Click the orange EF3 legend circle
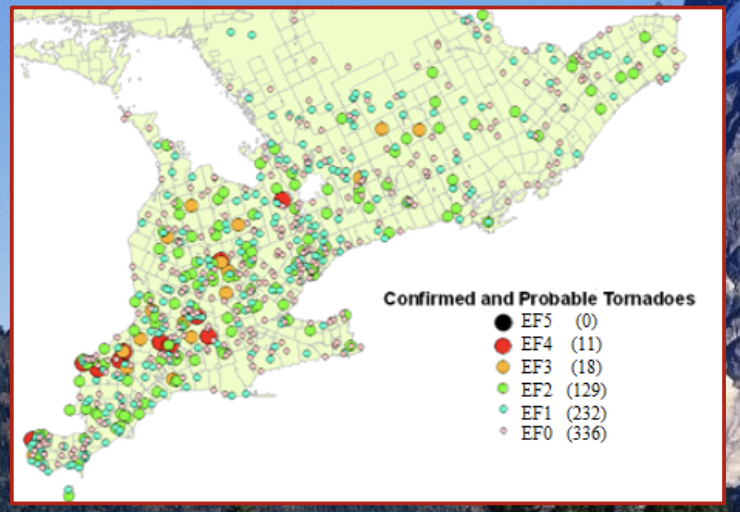This screenshot has width=740, height=512. pyautogui.click(x=503, y=367)
